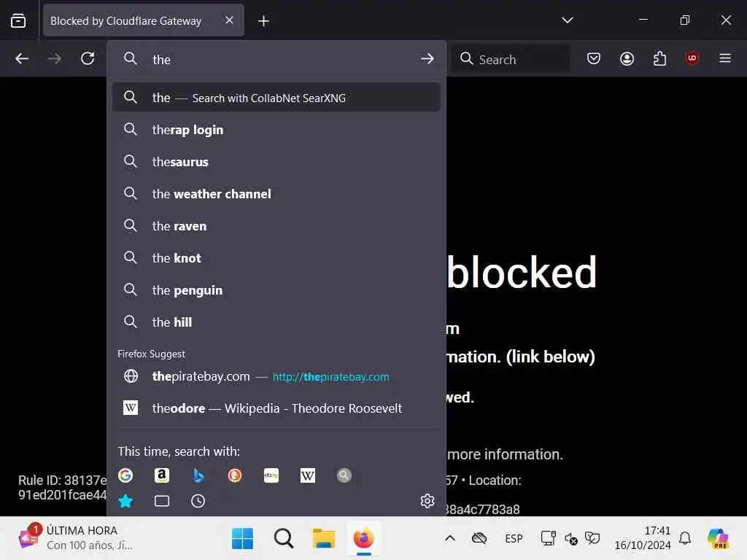Viewport: 747px width, 560px height.
Task: Open the cloud sync tray icon
Action: (x=479, y=539)
